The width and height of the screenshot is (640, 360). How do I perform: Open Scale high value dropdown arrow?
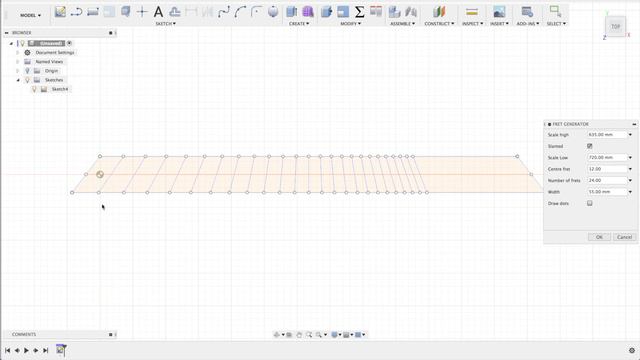pyautogui.click(x=630, y=134)
